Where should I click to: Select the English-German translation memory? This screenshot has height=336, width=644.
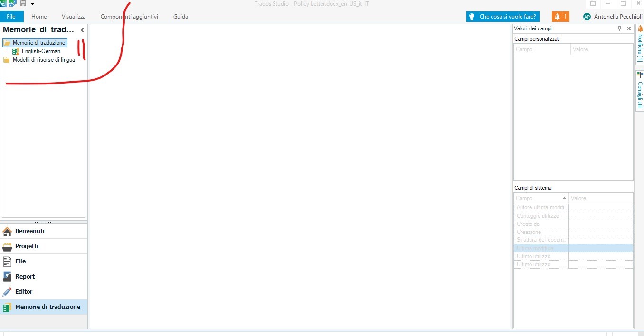(x=41, y=51)
